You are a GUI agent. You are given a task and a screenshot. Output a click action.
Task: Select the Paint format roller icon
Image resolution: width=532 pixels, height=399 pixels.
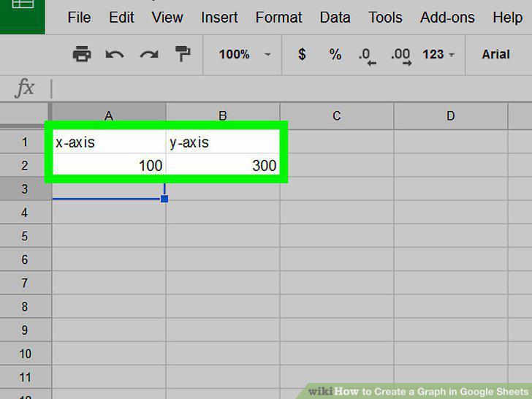click(183, 54)
